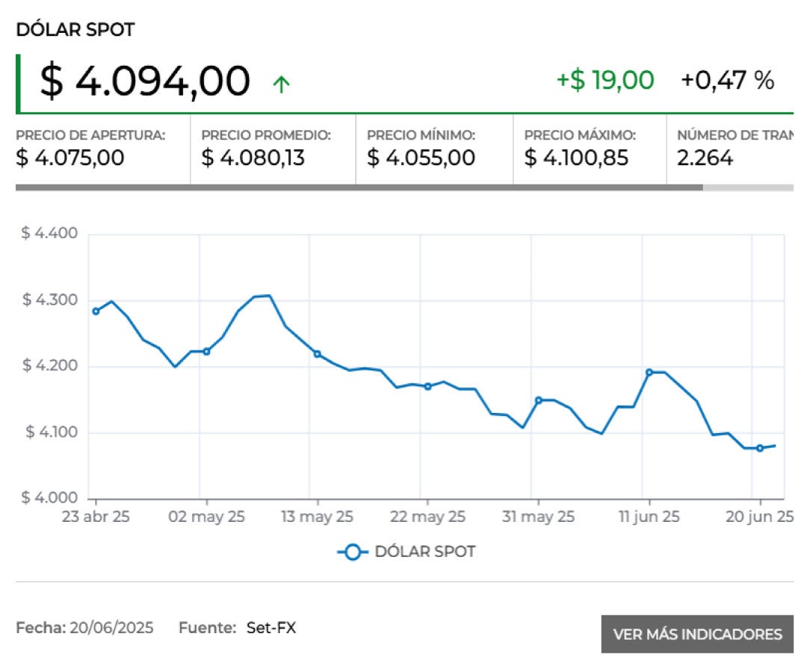Click the DÓLAR SPOT heading title
The image size is (807, 672).
pyautogui.click(x=75, y=30)
